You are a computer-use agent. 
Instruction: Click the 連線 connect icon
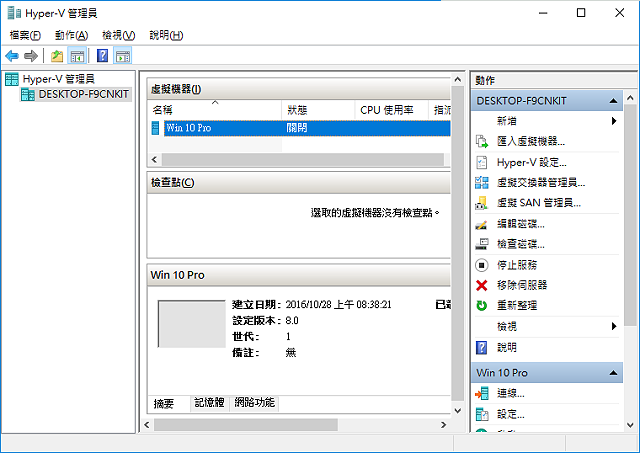tap(482, 394)
